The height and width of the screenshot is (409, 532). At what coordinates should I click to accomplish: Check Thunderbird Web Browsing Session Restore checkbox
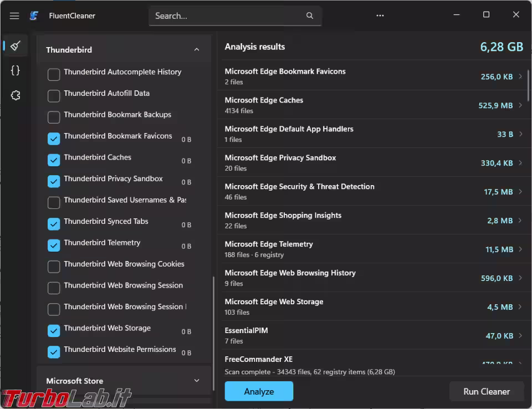[x=54, y=310]
